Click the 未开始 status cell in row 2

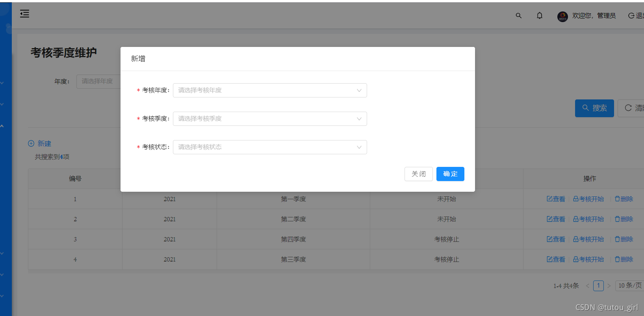coord(447,219)
